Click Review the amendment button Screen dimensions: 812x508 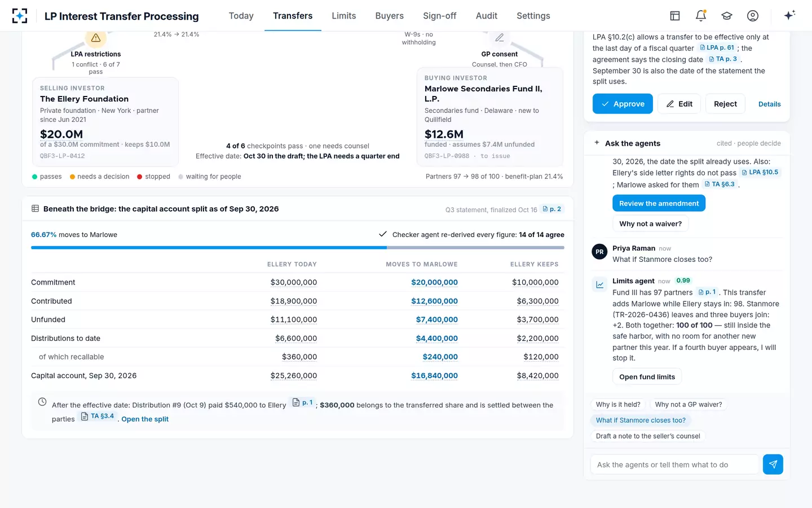tap(659, 203)
